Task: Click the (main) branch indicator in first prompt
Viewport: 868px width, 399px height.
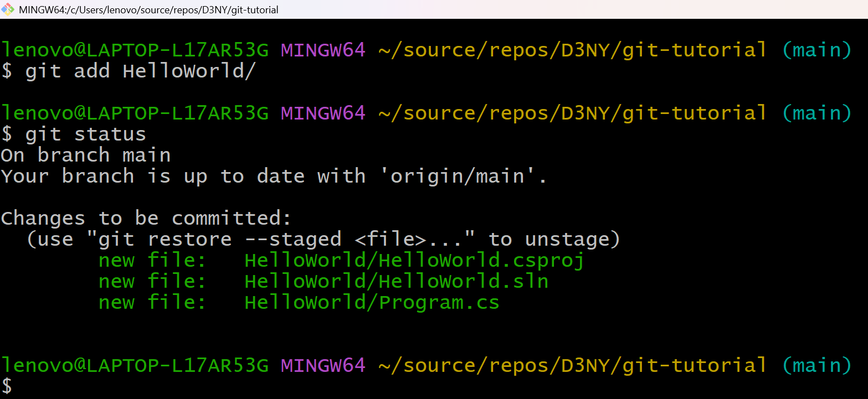Action: point(816,50)
